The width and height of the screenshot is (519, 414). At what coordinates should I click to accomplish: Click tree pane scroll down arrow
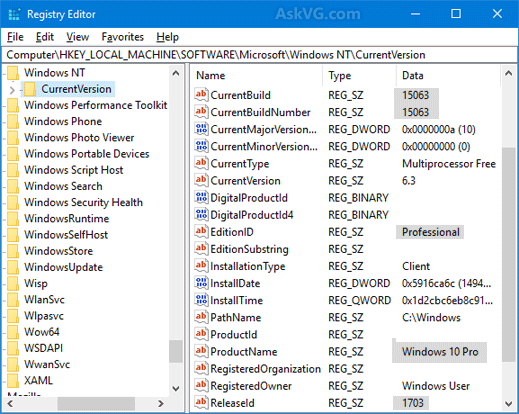(176, 388)
